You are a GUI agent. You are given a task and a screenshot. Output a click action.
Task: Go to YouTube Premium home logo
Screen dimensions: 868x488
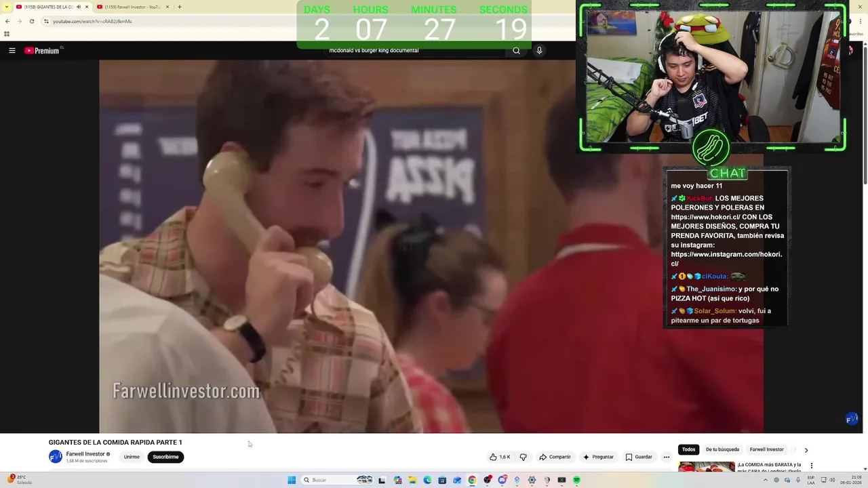[43, 51]
